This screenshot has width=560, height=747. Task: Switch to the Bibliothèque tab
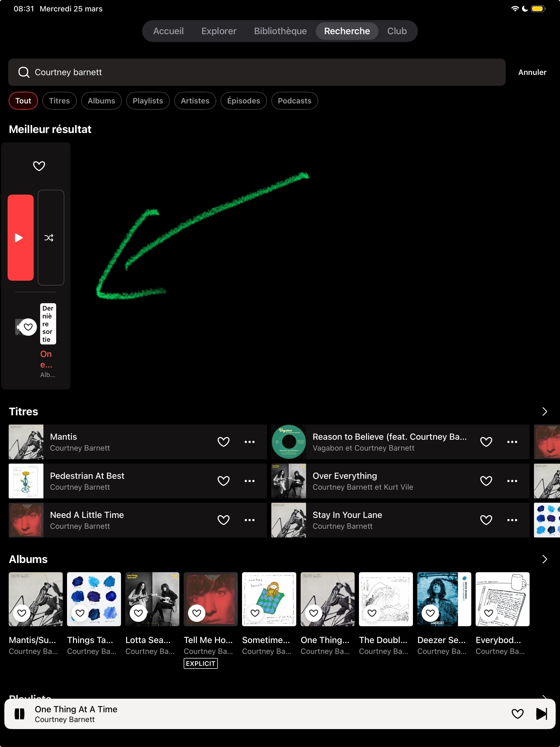pyautogui.click(x=280, y=31)
